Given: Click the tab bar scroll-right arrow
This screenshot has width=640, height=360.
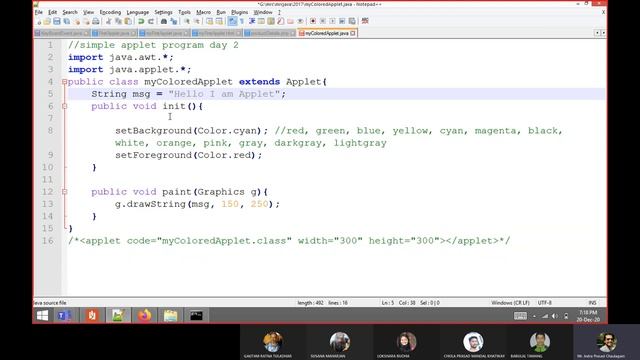Looking at the screenshot, I should pos(603,33).
